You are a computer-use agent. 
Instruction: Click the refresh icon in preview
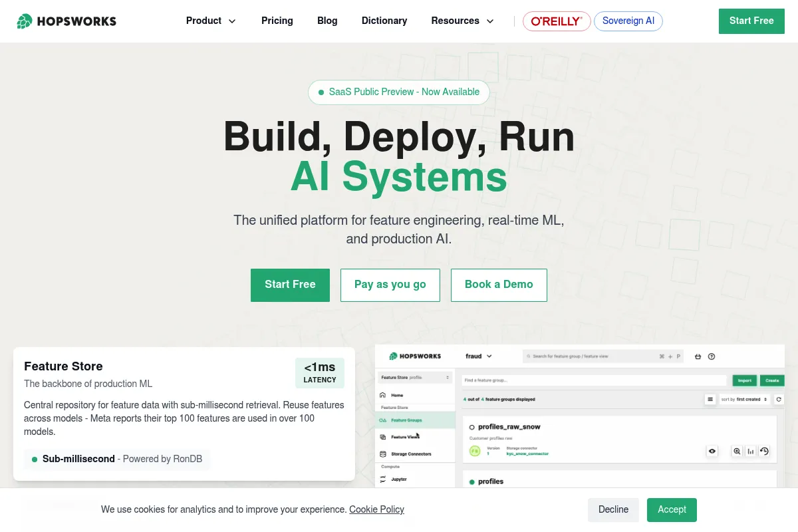(x=779, y=400)
